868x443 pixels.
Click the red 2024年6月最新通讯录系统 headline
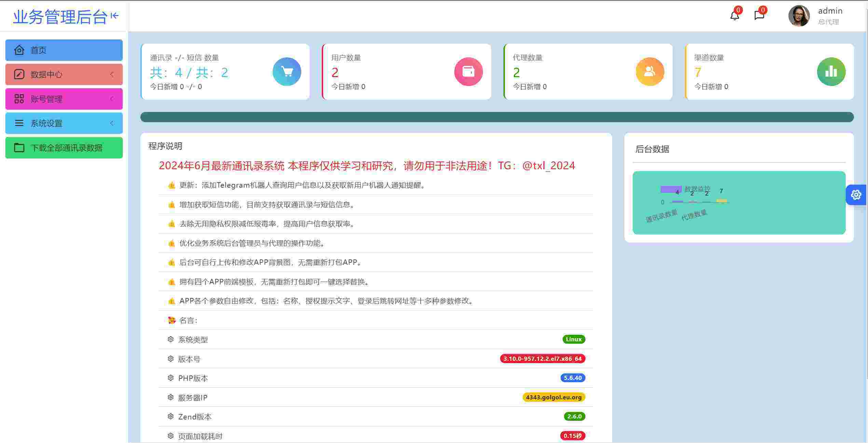367,166
